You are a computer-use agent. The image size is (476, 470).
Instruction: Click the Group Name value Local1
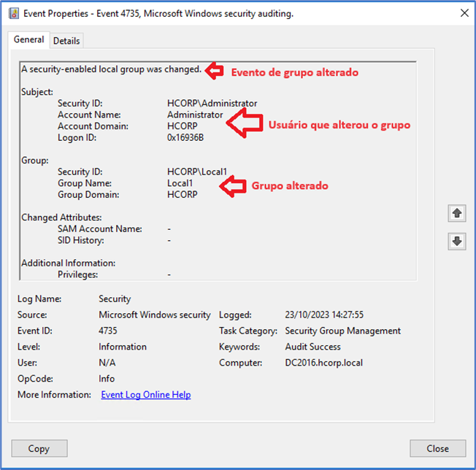click(180, 184)
